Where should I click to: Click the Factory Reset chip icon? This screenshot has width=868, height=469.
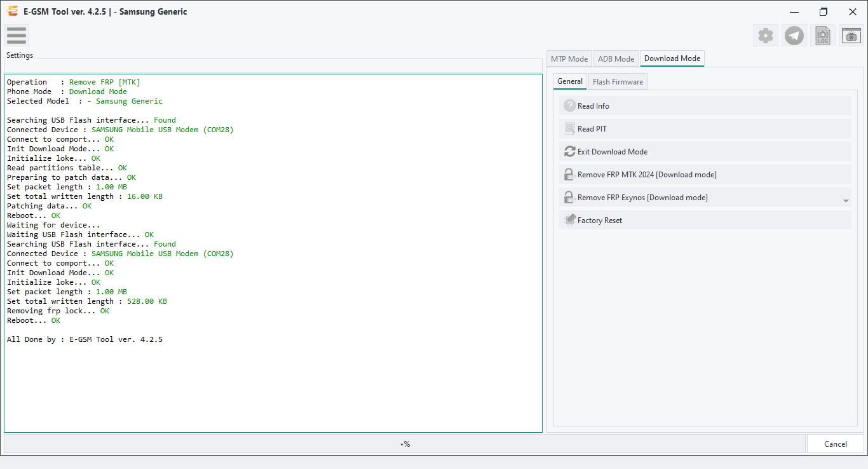coord(570,221)
